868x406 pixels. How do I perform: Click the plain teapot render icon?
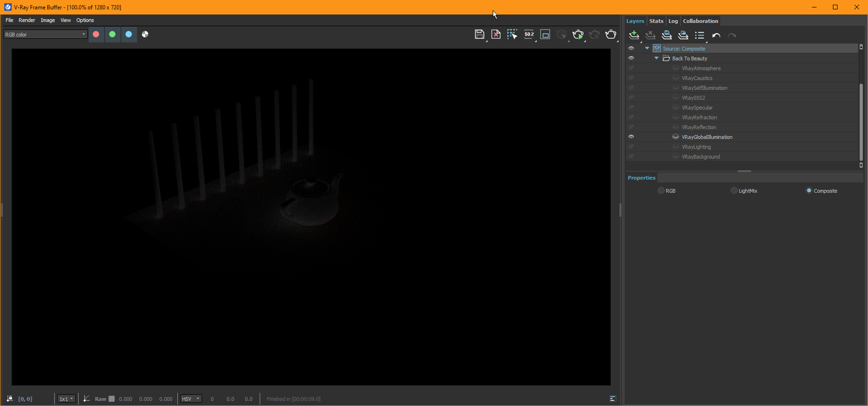(x=611, y=34)
